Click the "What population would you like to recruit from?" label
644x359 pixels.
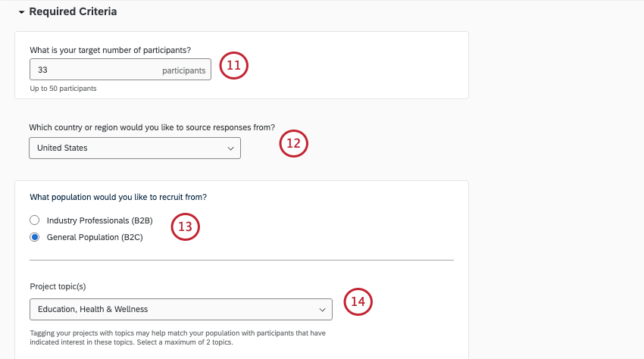coord(118,197)
